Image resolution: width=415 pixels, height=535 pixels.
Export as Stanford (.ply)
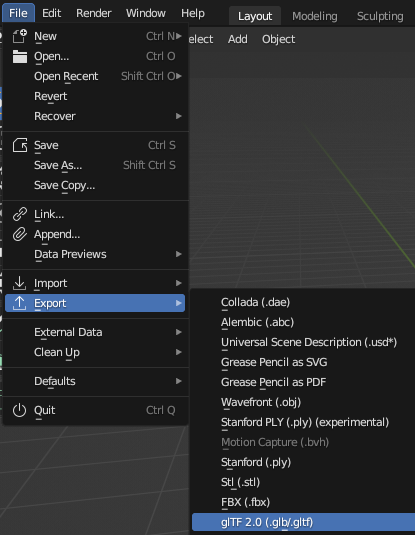coord(303,462)
